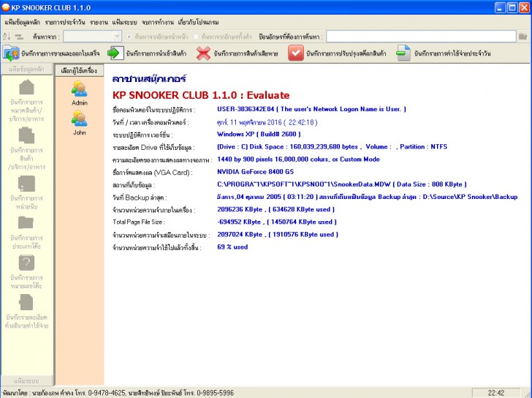Click the SnookerData.MDW path value
The width and height of the screenshot is (532, 398).
pyautogui.click(x=342, y=184)
